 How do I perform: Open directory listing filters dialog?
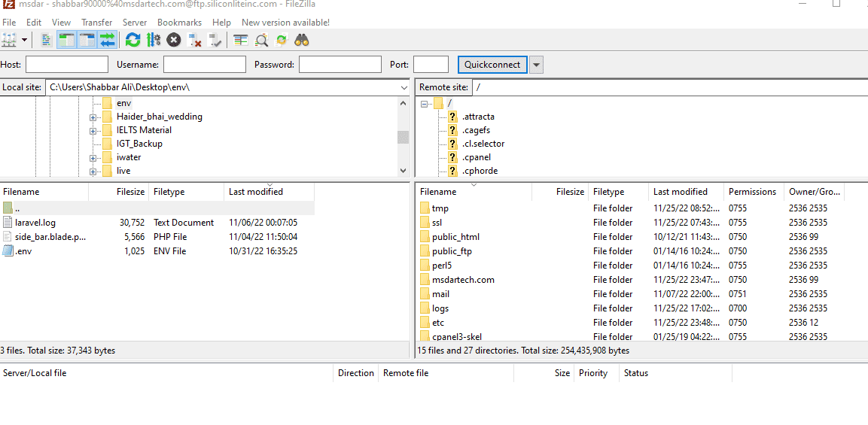coord(240,40)
